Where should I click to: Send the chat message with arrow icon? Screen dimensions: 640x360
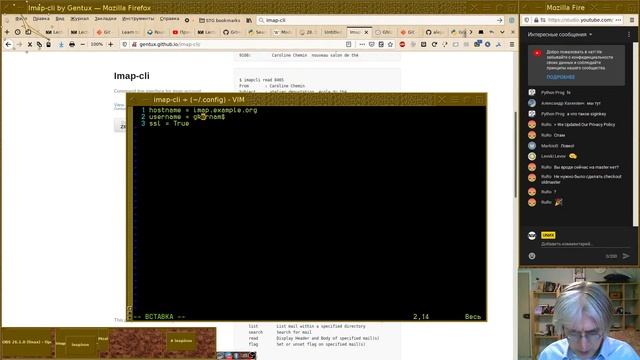coord(626,256)
